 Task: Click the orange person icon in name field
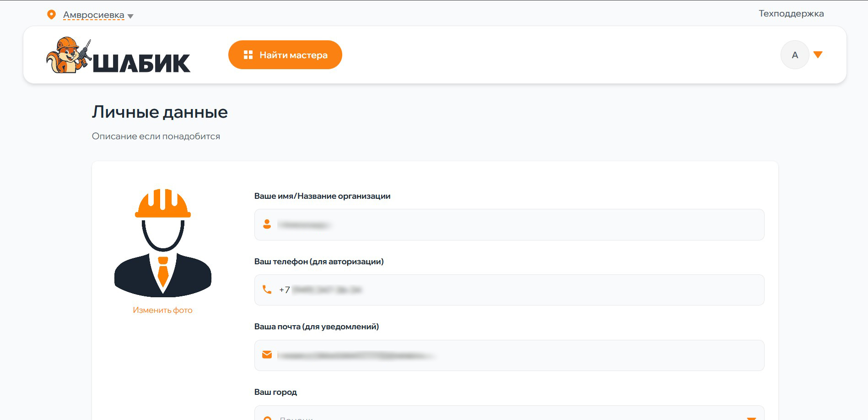click(267, 224)
